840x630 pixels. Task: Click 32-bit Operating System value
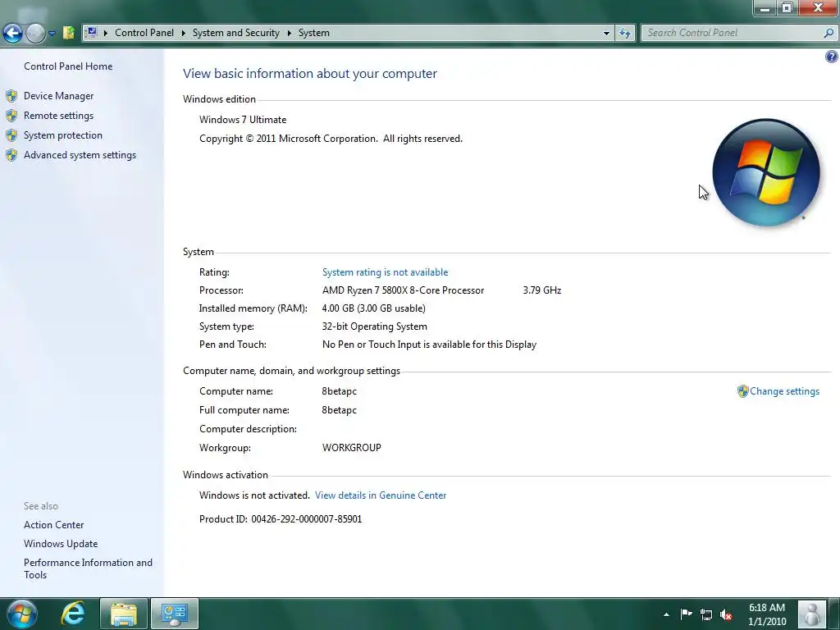tap(374, 326)
